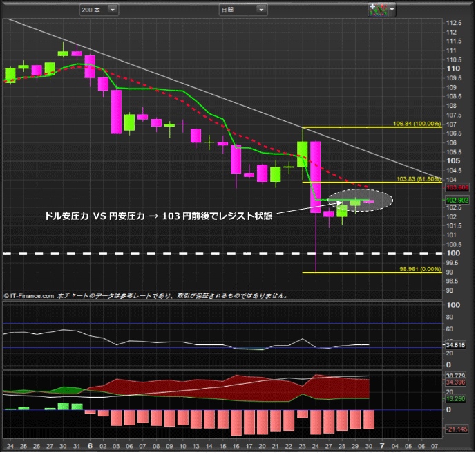Click the date label 08 on date axis
Viewport: 476px width, 453px height.
pos(156,446)
